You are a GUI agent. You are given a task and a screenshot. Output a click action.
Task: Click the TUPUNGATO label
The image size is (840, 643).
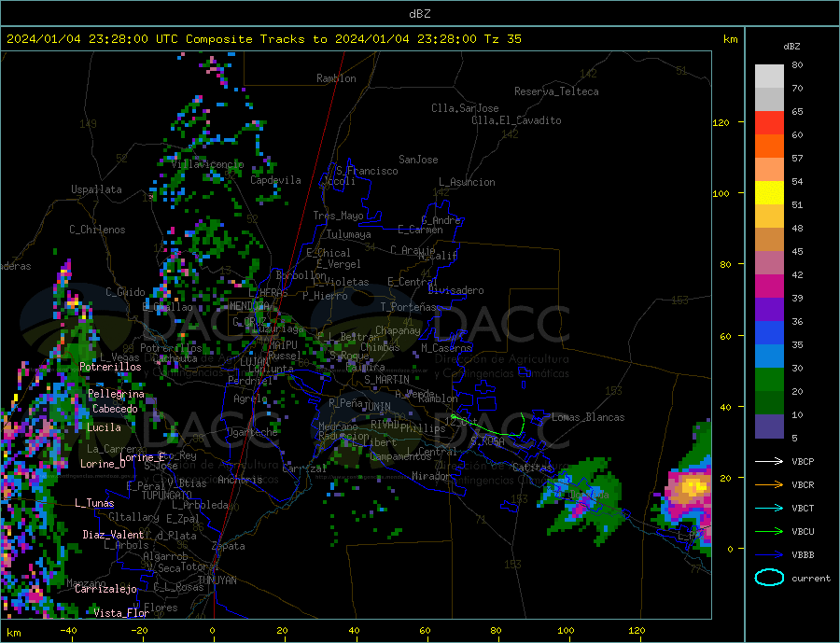167,496
